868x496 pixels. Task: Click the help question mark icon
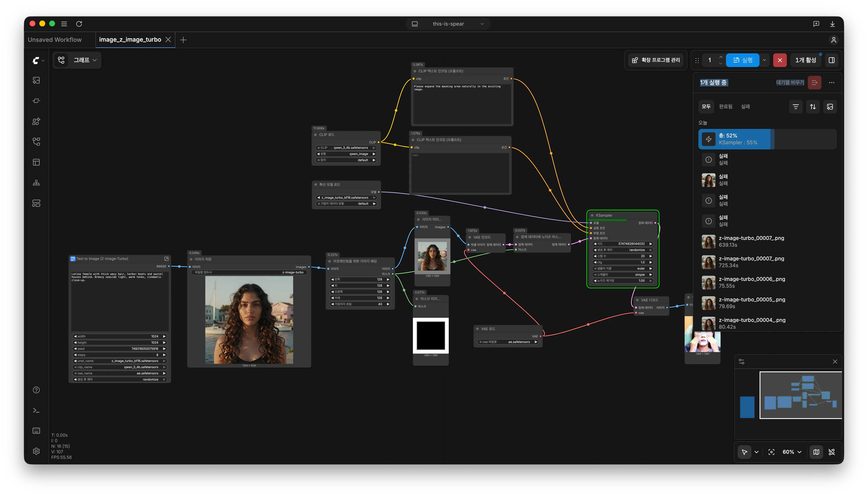[36, 390]
